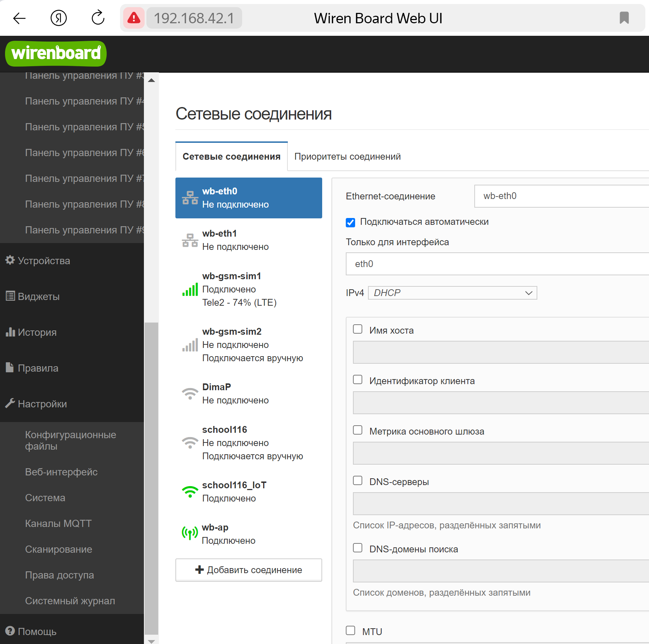The height and width of the screenshot is (644, 649).
Task: Click the wb-ap access point icon
Action: [190, 533]
